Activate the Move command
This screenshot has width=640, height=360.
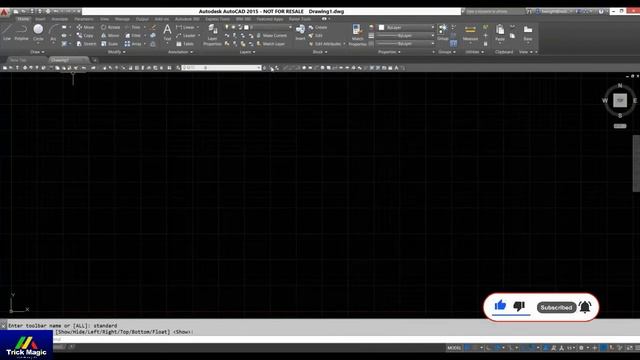click(85, 27)
